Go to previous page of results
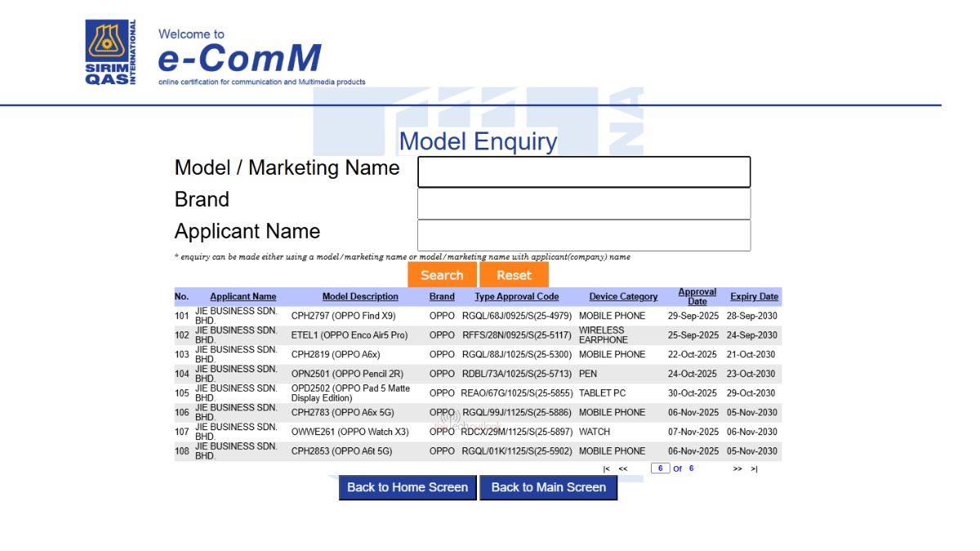The height and width of the screenshot is (551, 980). (x=623, y=469)
